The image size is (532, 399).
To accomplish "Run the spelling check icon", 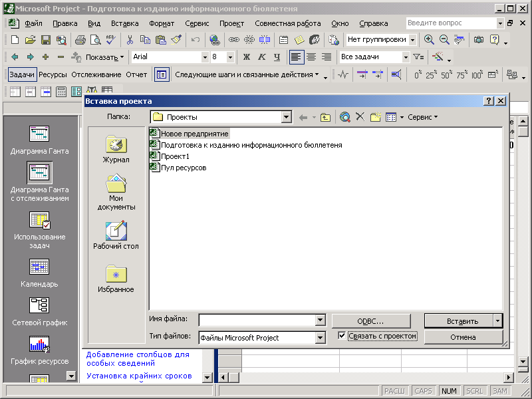I will [x=110, y=40].
